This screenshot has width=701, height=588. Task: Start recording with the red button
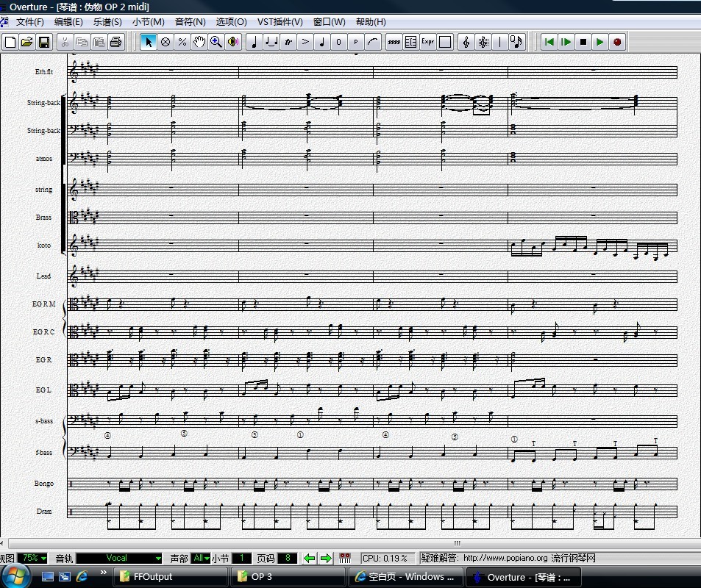click(x=617, y=42)
